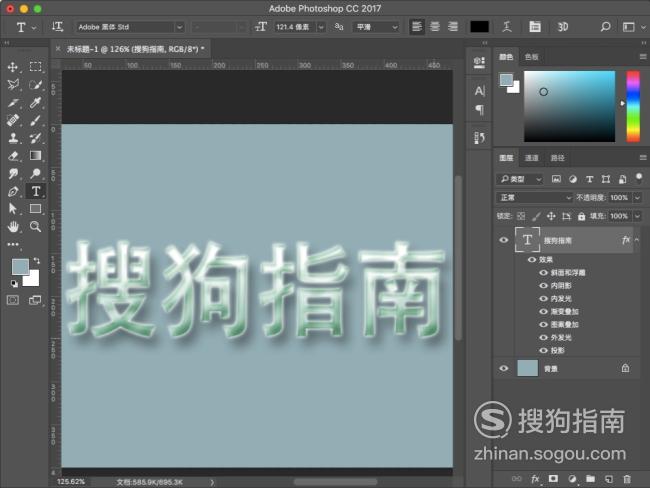Select the Hand tool
The height and width of the screenshot is (488, 650).
(x=13, y=226)
